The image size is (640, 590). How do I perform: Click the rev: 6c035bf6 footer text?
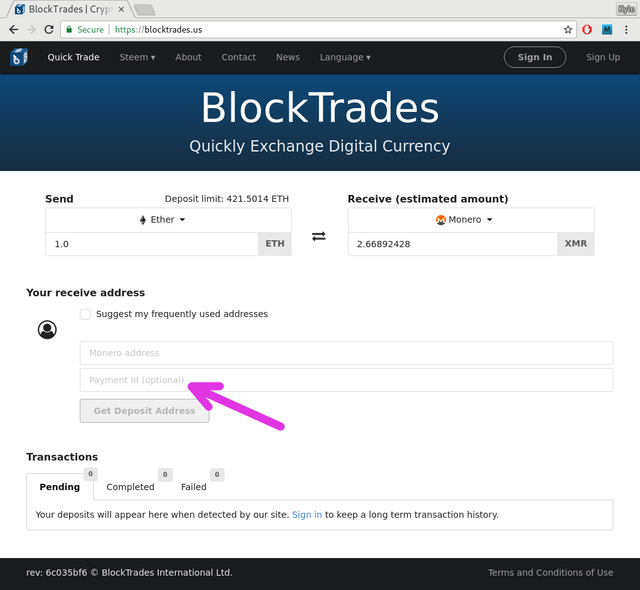click(x=57, y=572)
